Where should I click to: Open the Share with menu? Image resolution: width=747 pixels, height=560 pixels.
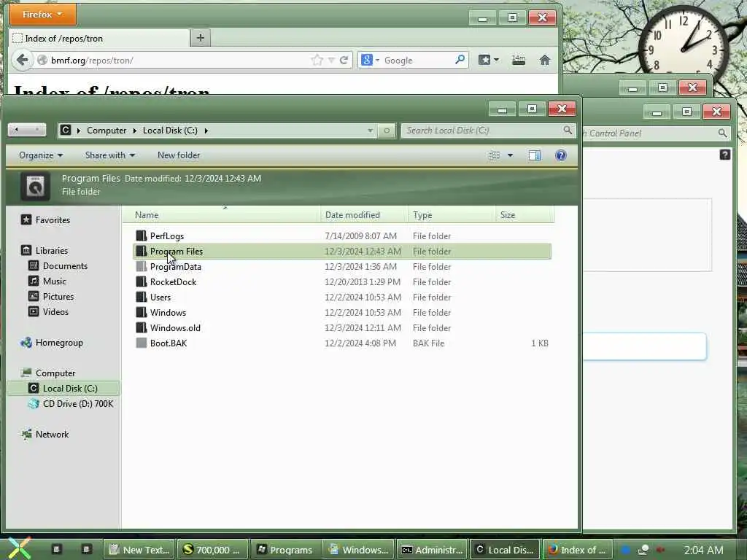[110, 155]
